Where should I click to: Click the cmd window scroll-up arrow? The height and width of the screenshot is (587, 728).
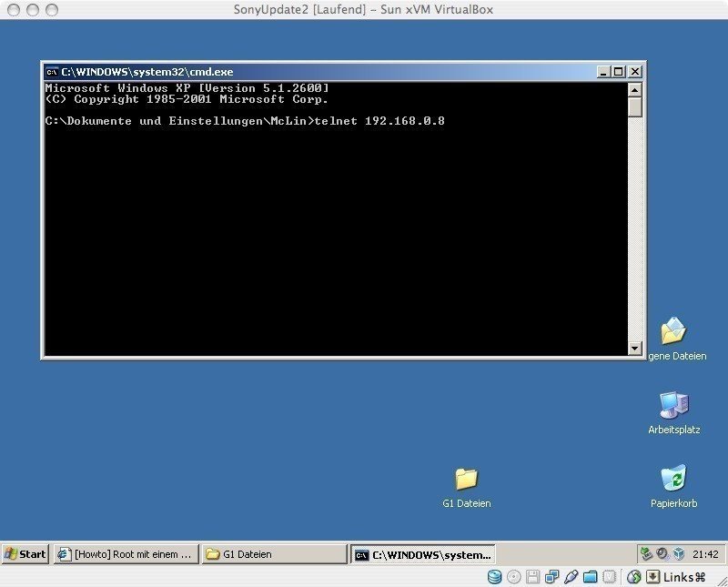[x=634, y=89]
